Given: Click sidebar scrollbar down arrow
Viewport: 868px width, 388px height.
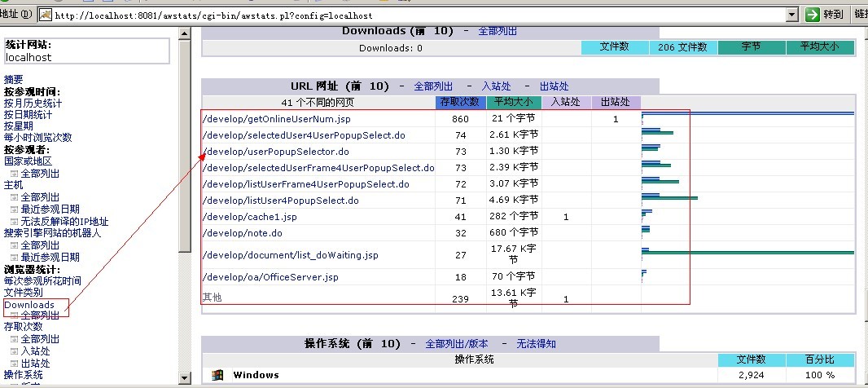Looking at the screenshot, I should [x=186, y=378].
